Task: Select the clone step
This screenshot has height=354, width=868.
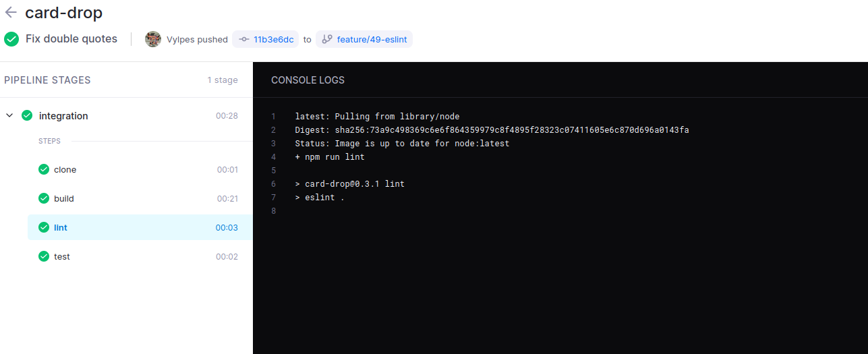Action: [140, 169]
